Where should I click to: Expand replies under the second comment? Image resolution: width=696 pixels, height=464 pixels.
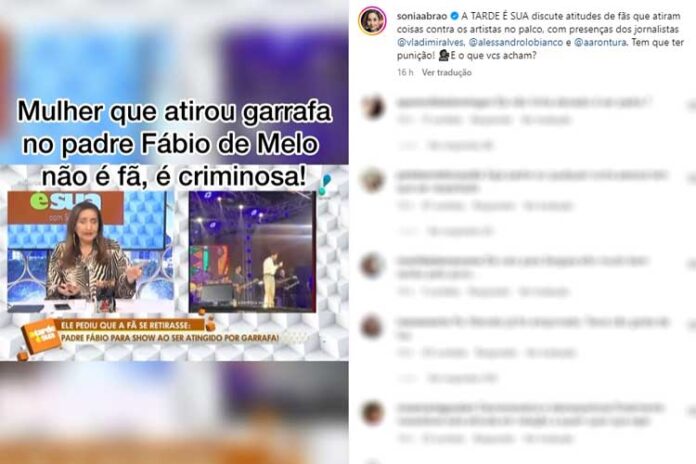pos(460,231)
